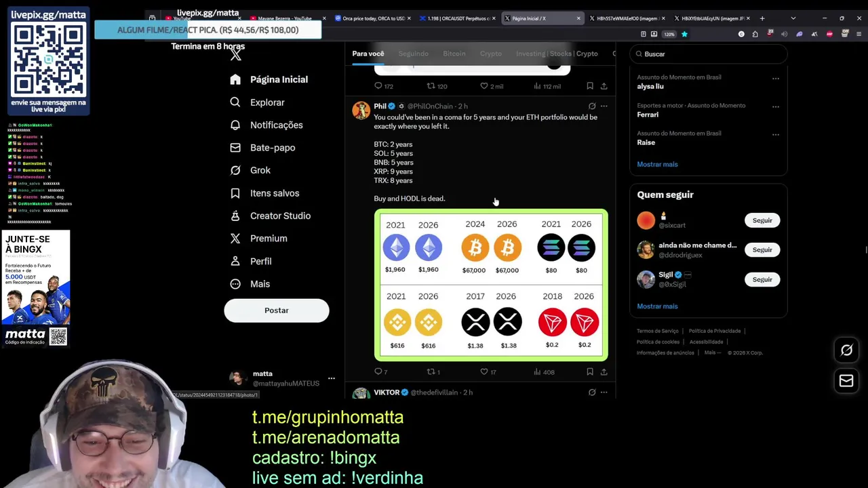Select the Para você tab
868x488 pixels.
(368, 54)
